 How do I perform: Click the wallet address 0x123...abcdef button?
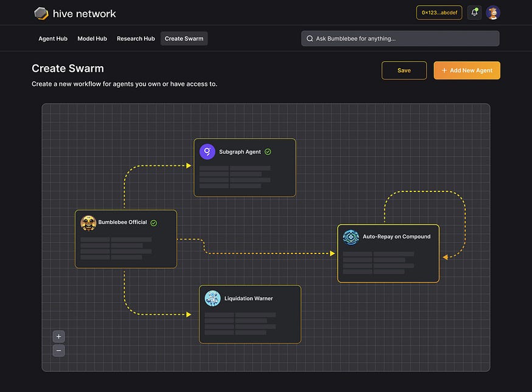click(x=440, y=13)
